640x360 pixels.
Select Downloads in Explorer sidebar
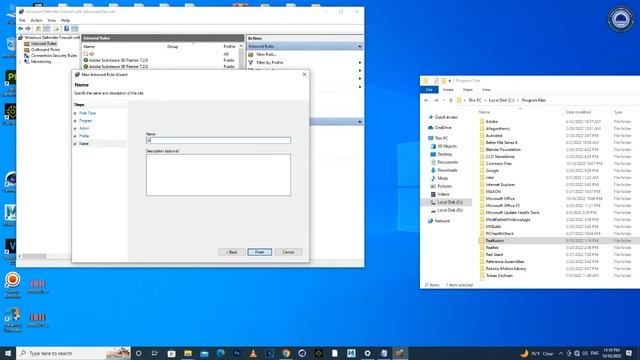click(x=447, y=170)
